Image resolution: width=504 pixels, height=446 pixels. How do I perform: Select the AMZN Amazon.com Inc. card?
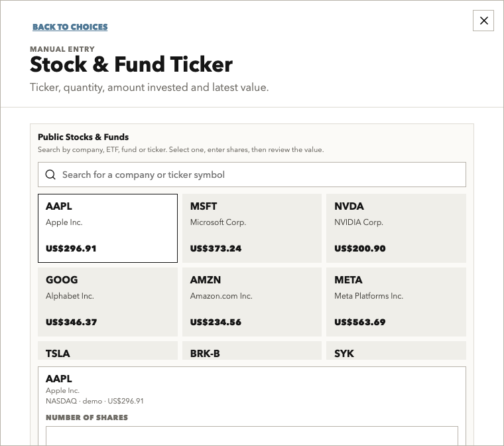[x=252, y=302]
